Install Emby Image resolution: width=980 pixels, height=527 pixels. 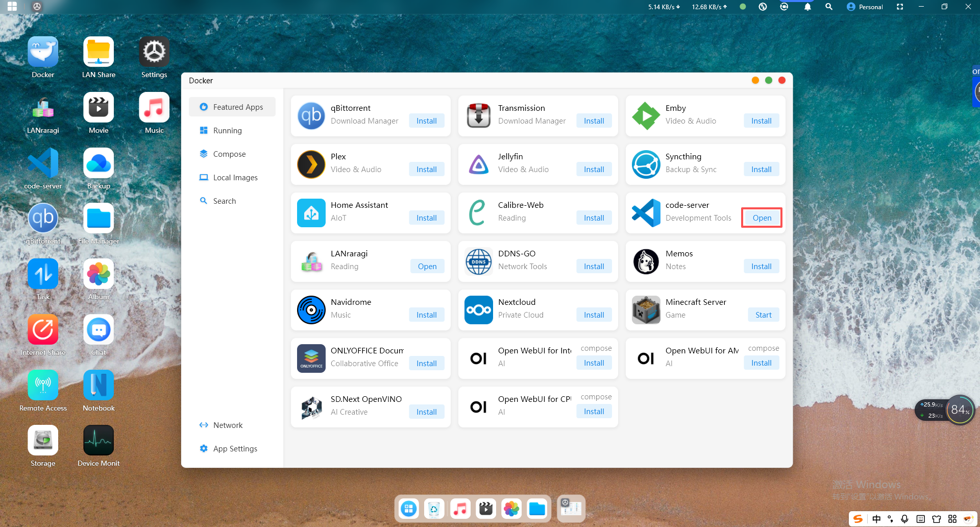[762, 121]
